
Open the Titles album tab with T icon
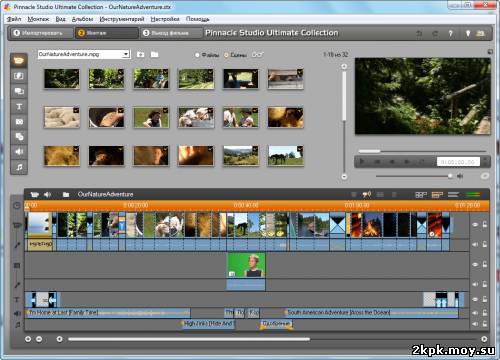(x=19, y=107)
